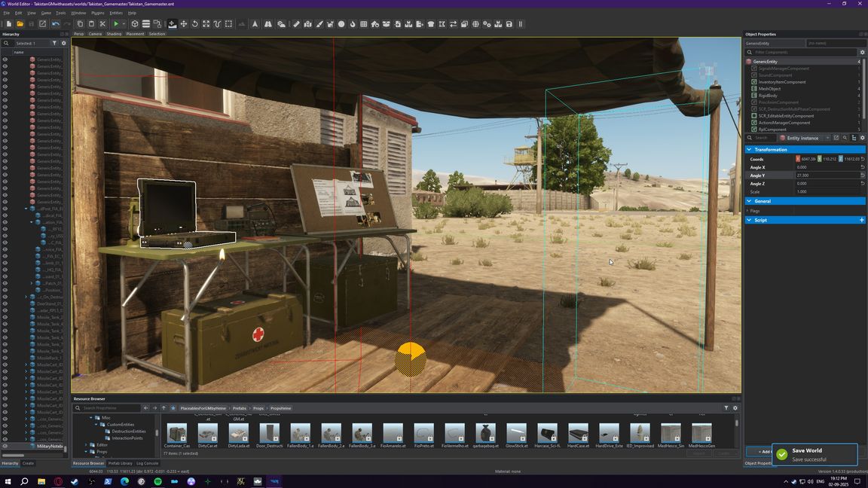
Task: Collapse the Transformation section
Action: (x=750, y=150)
